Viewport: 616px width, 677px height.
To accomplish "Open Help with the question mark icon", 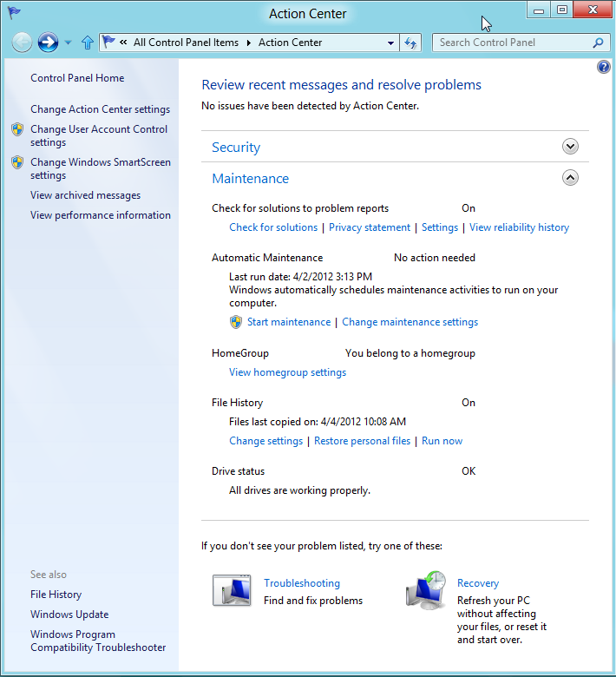I will [x=603, y=67].
